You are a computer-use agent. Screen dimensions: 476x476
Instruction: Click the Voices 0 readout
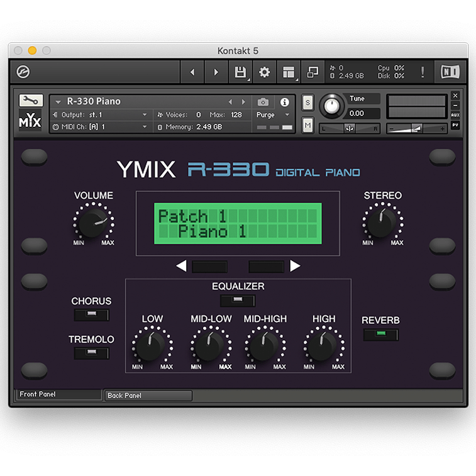[179, 114]
